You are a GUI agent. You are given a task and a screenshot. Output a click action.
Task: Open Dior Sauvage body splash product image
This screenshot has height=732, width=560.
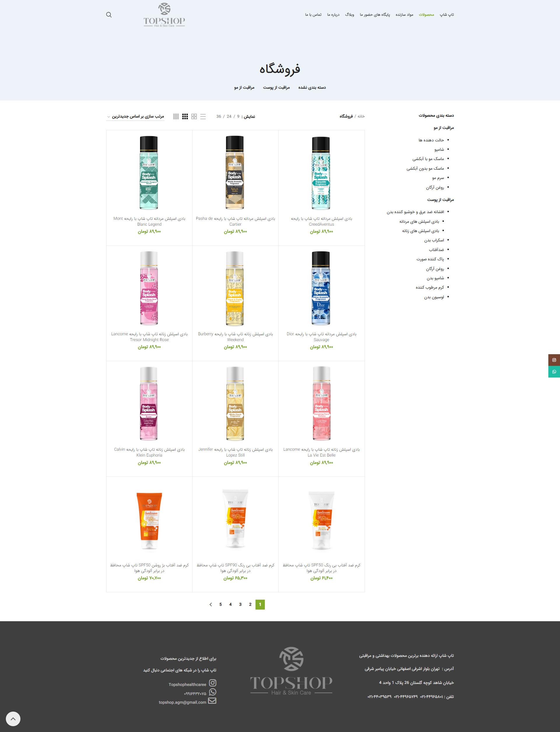(321, 288)
